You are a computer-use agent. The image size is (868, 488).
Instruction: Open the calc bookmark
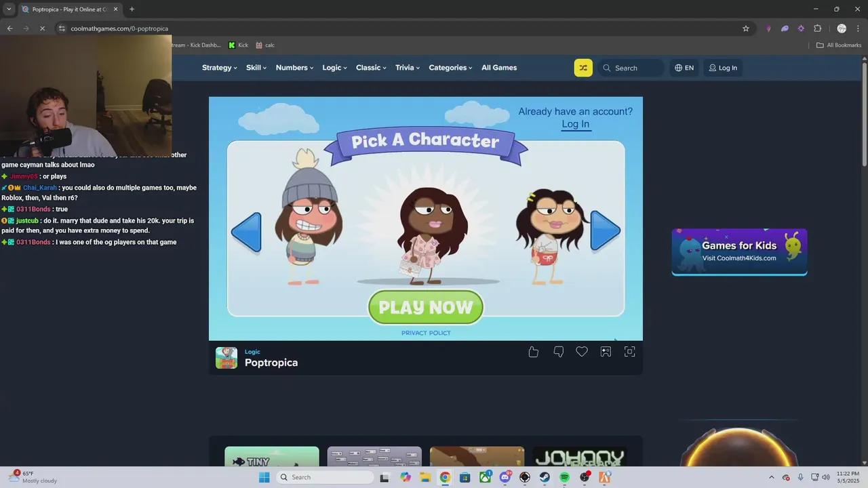click(265, 45)
